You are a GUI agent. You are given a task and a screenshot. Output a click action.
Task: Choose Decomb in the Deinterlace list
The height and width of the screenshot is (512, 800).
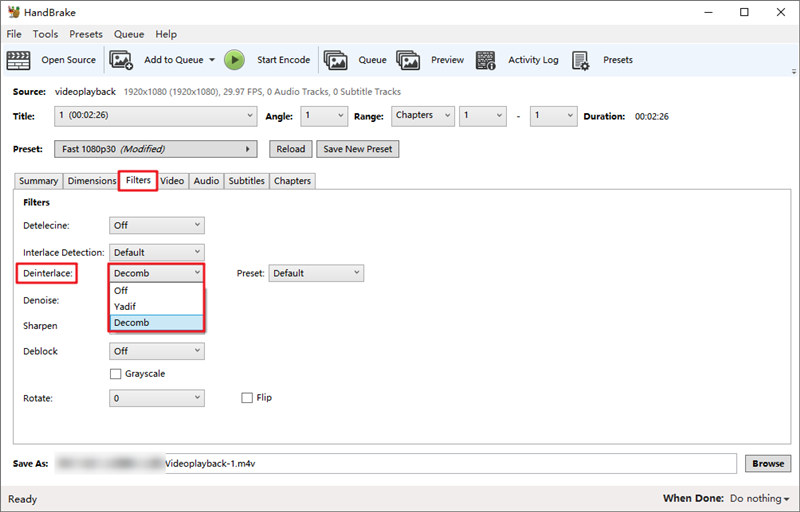tap(156, 323)
